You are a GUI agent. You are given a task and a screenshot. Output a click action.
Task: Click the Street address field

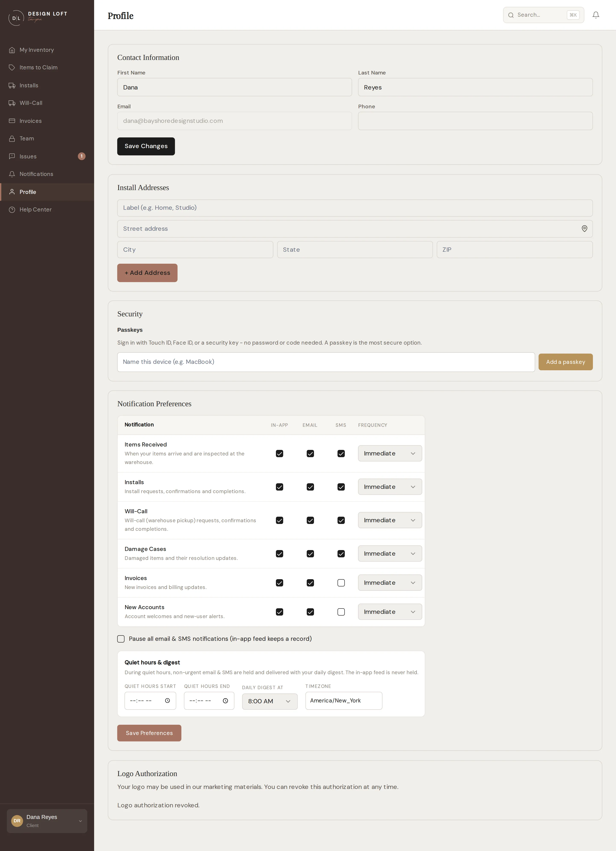355,229
